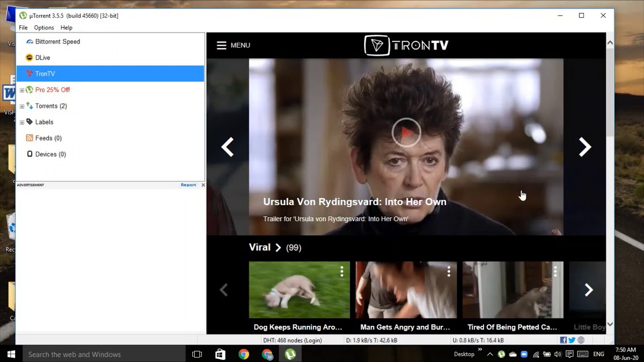Click the upload speed status entry

[478, 340]
